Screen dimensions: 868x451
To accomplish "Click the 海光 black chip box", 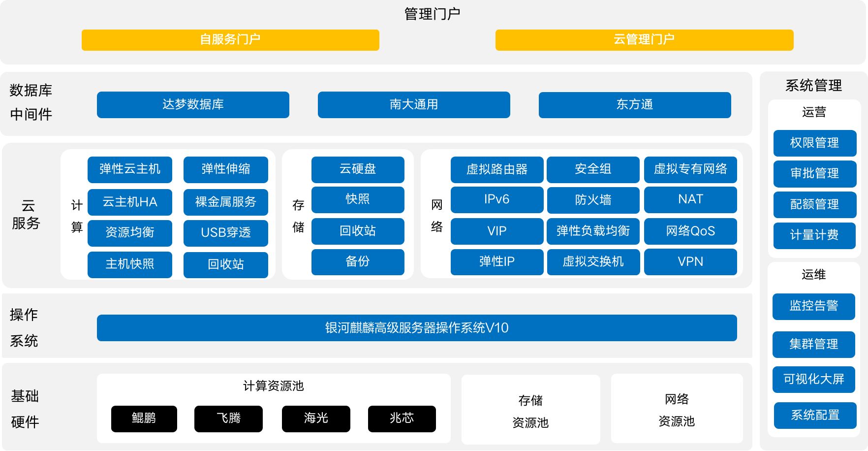I will pyautogui.click(x=316, y=419).
